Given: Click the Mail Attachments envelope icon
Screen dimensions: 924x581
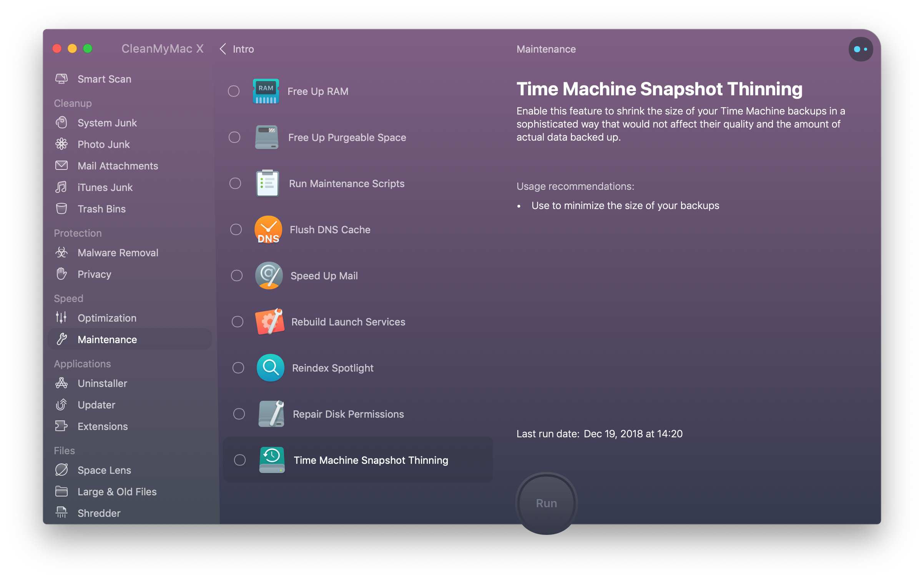Looking at the screenshot, I should [61, 166].
